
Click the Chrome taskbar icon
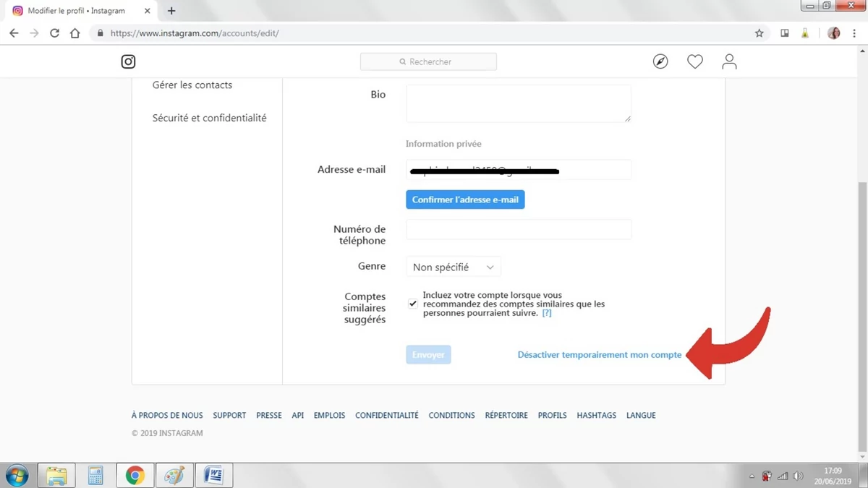pyautogui.click(x=135, y=475)
